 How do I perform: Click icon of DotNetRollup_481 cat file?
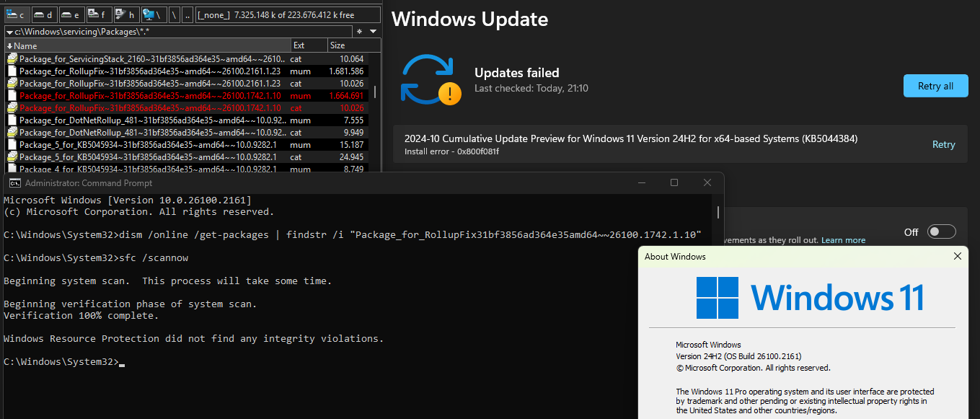click(x=12, y=132)
